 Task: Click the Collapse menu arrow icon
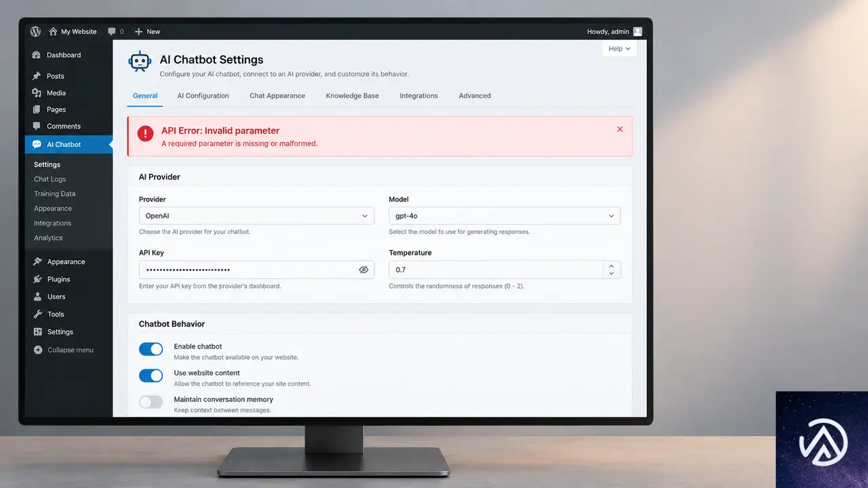37,350
